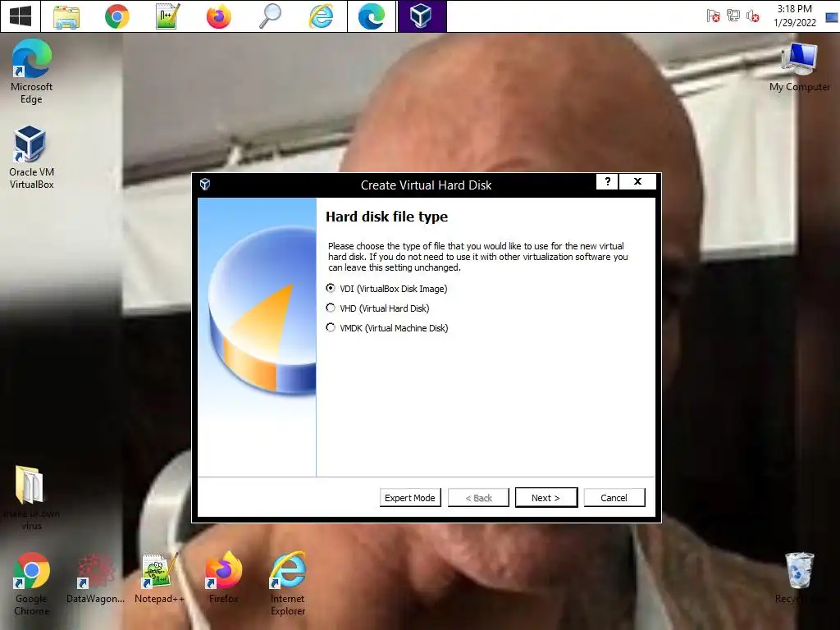Select the Microsoft Edge desktop shortcut
Image resolution: width=840 pixels, height=630 pixels.
32,71
